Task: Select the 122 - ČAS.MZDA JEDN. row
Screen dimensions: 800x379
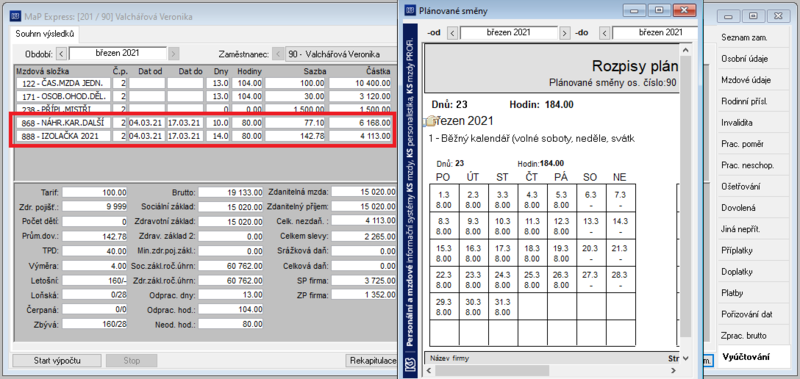Action: tap(204, 83)
